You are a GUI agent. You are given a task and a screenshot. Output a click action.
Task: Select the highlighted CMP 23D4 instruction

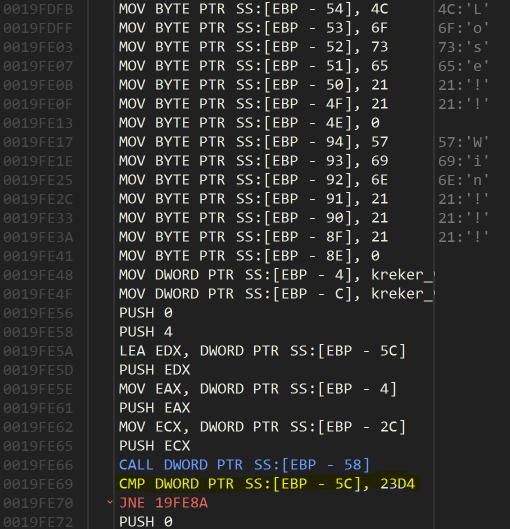click(x=267, y=484)
